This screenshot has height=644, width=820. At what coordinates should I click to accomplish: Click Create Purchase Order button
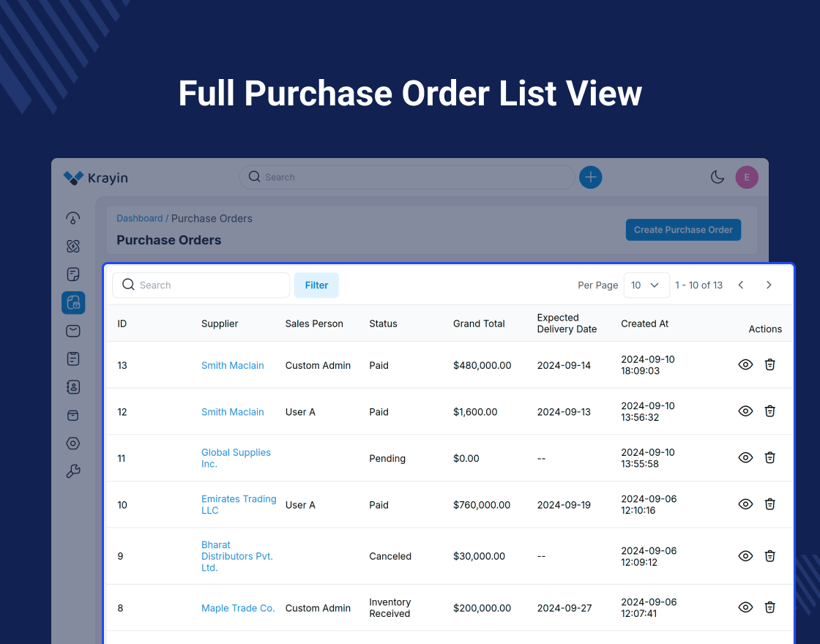click(x=683, y=230)
